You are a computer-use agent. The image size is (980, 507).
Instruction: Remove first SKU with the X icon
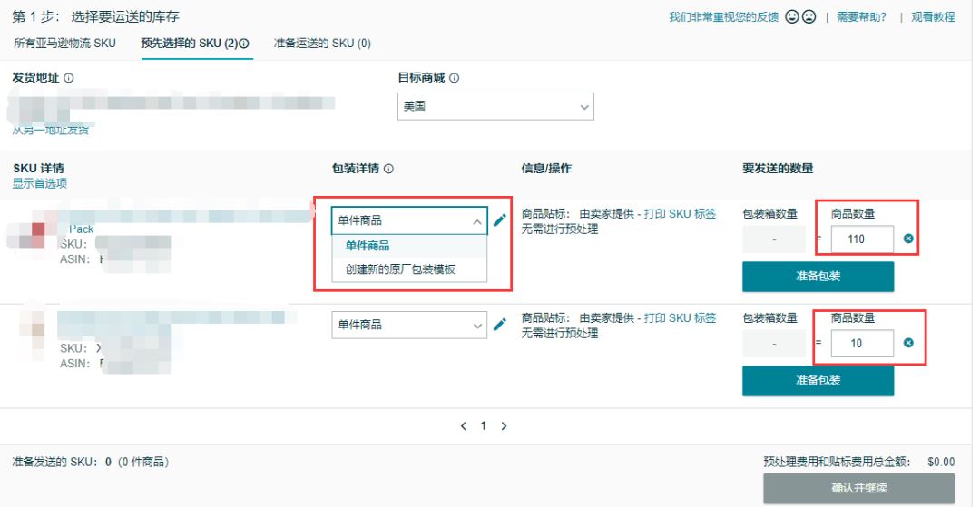[x=908, y=239]
